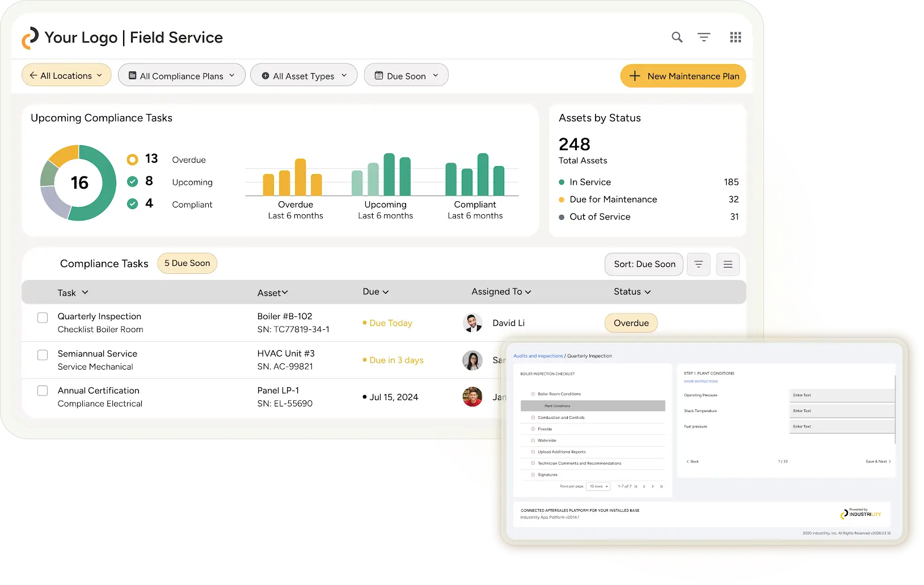Click the Your Logo brand icon
This screenshot has height=585, width=924.
click(x=30, y=38)
